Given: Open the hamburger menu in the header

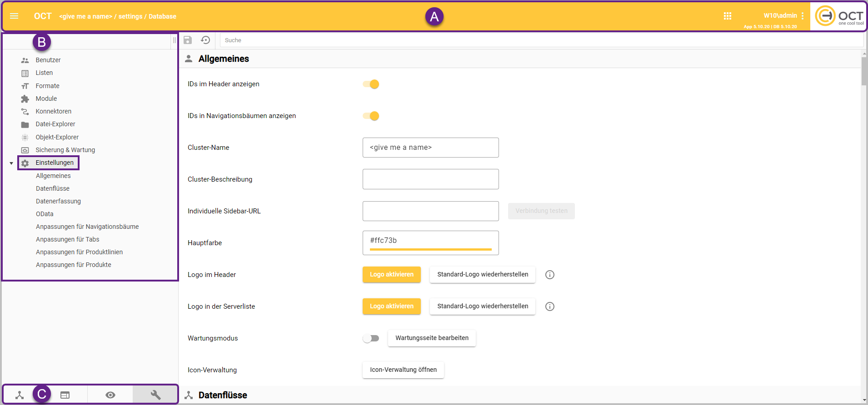Looking at the screenshot, I should [14, 16].
